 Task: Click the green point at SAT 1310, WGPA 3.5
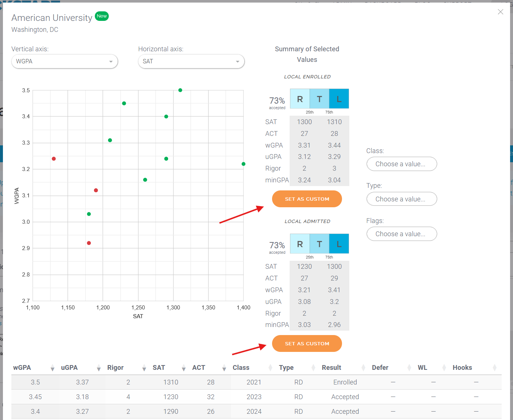tap(180, 90)
